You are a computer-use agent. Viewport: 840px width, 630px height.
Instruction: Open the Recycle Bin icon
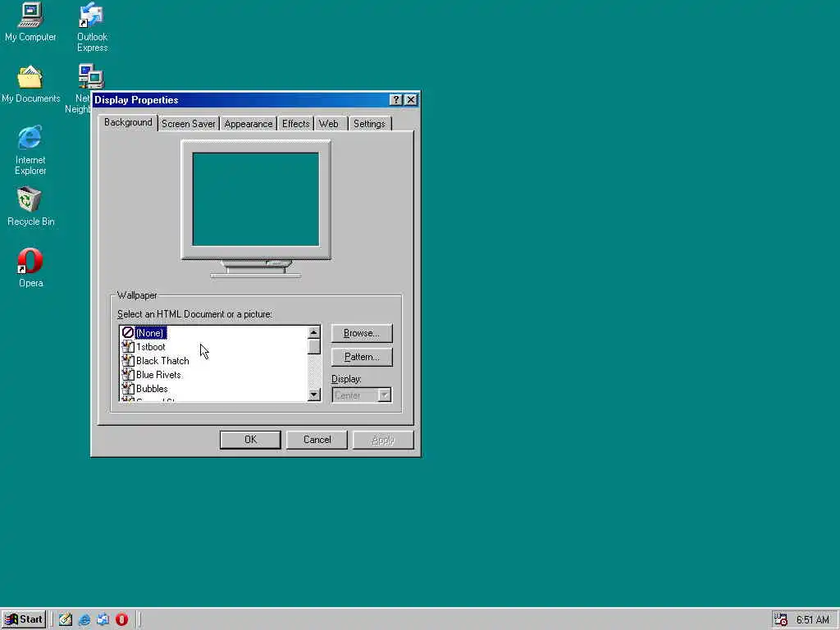30,207
